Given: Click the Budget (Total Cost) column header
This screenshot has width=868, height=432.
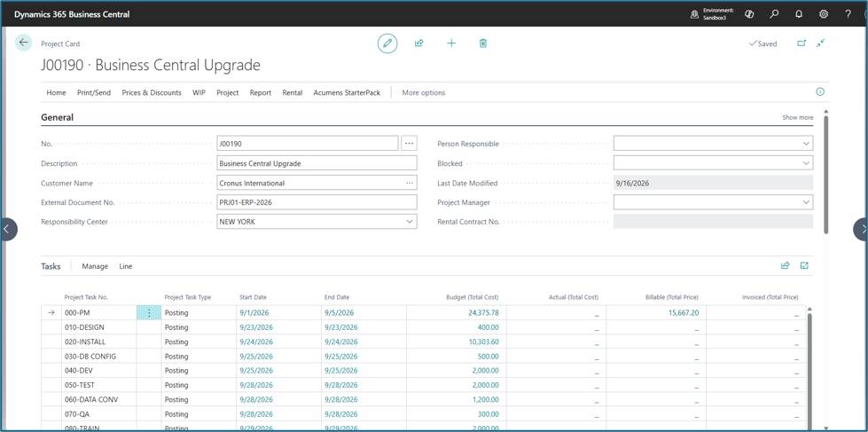Looking at the screenshot, I should (473, 297).
